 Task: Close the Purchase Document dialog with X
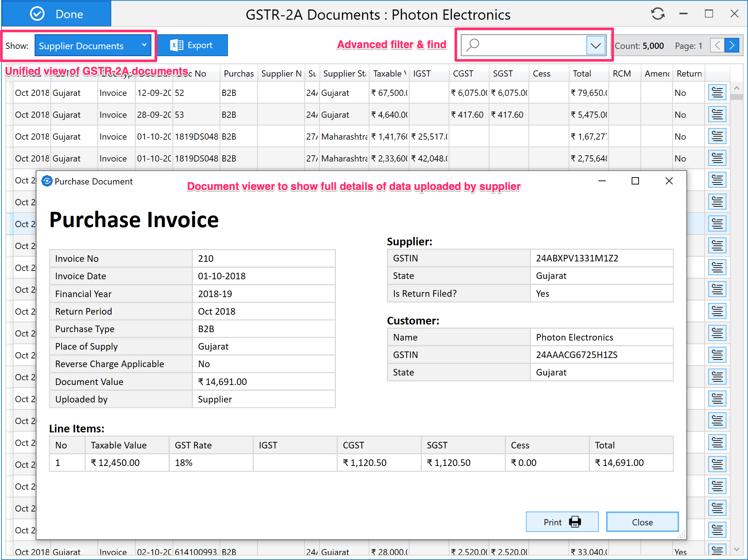point(669,181)
